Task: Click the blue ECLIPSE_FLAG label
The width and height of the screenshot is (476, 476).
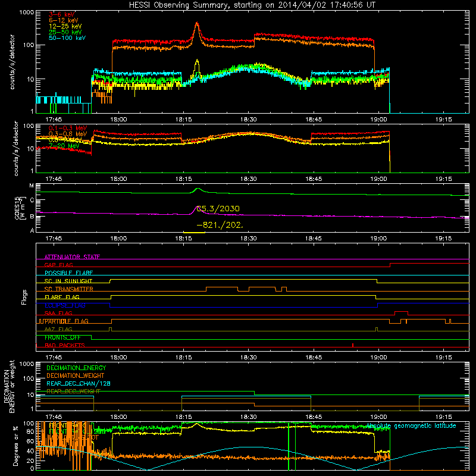Action: pos(65,305)
